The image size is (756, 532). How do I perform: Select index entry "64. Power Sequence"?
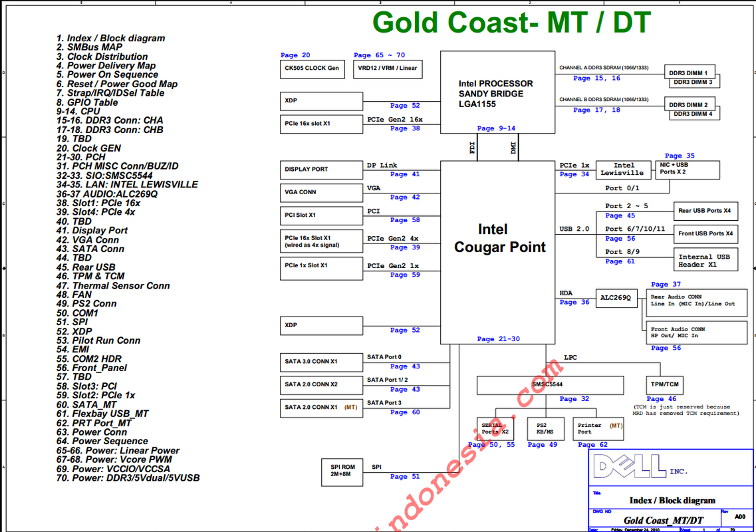click(x=102, y=442)
